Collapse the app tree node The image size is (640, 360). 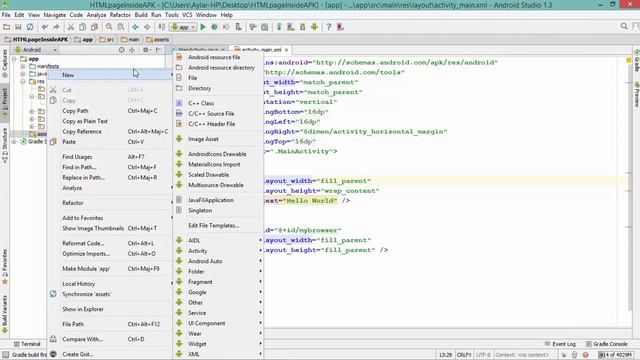pyautogui.click(x=14, y=59)
